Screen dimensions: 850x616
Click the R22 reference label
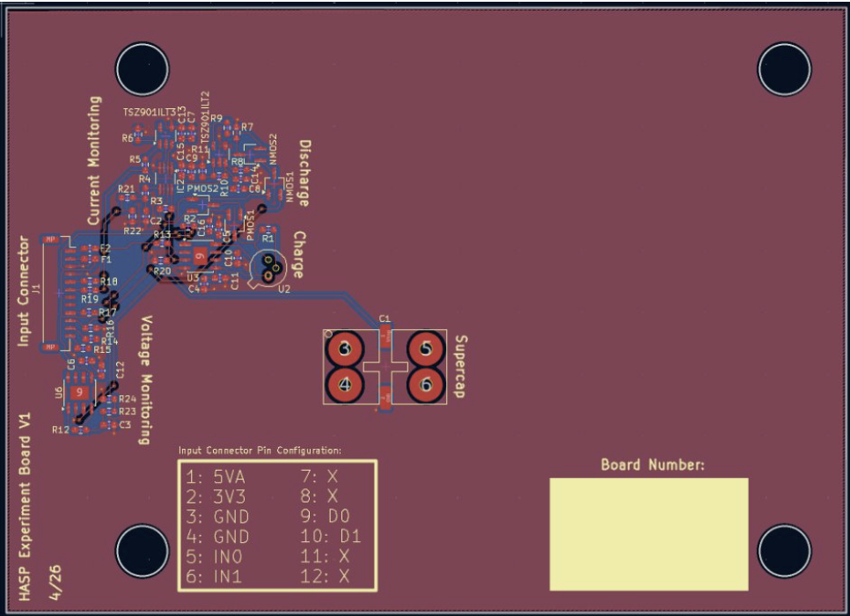pos(132,231)
